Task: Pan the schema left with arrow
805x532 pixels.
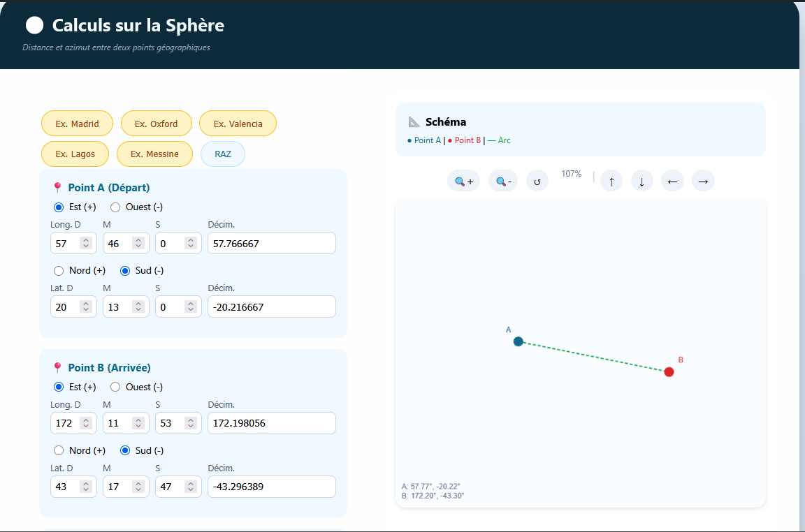Action: [x=672, y=182]
